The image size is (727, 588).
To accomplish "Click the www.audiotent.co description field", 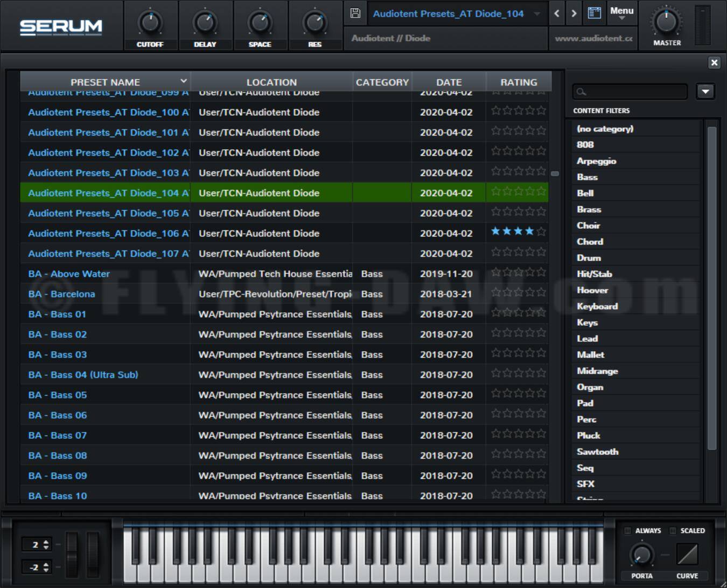I will coord(593,38).
